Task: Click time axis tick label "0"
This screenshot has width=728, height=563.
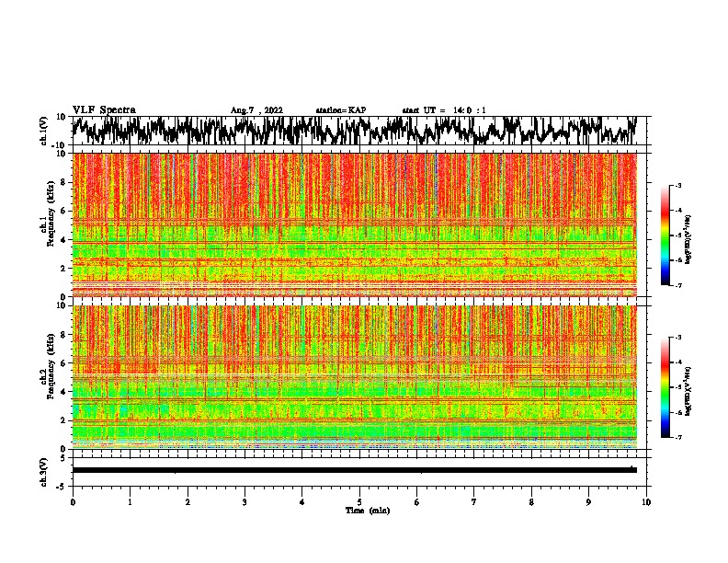Action: [73, 502]
